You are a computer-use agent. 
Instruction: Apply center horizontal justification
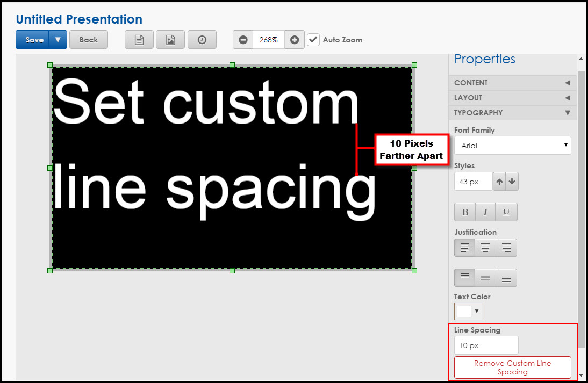click(485, 248)
